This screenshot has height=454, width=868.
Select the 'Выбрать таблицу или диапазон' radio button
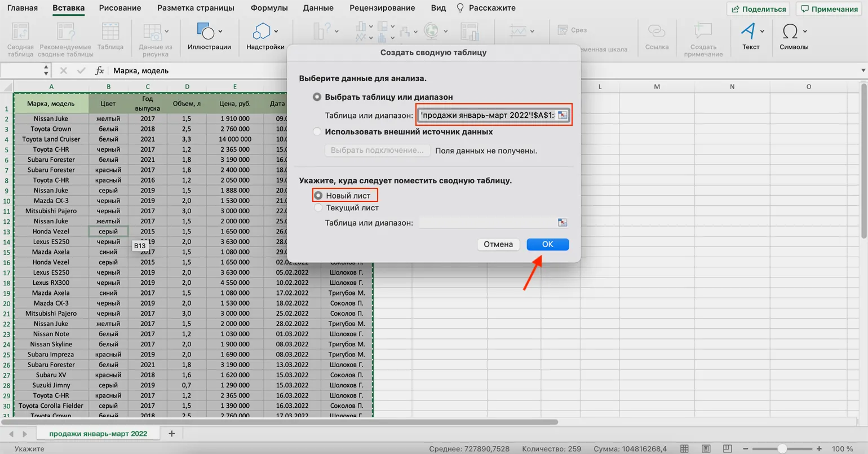point(317,97)
